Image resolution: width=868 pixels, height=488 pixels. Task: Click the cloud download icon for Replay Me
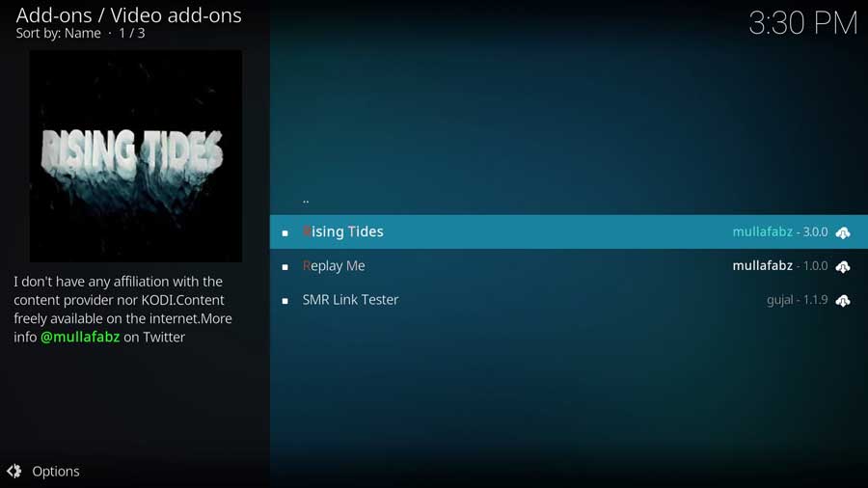pyautogui.click(x=843, y=267)
